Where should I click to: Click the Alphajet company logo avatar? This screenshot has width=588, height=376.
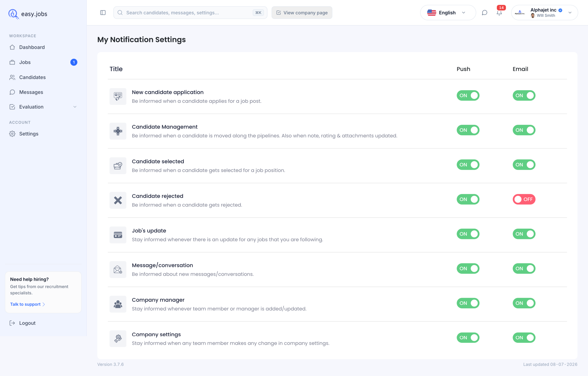coord(520,13)
